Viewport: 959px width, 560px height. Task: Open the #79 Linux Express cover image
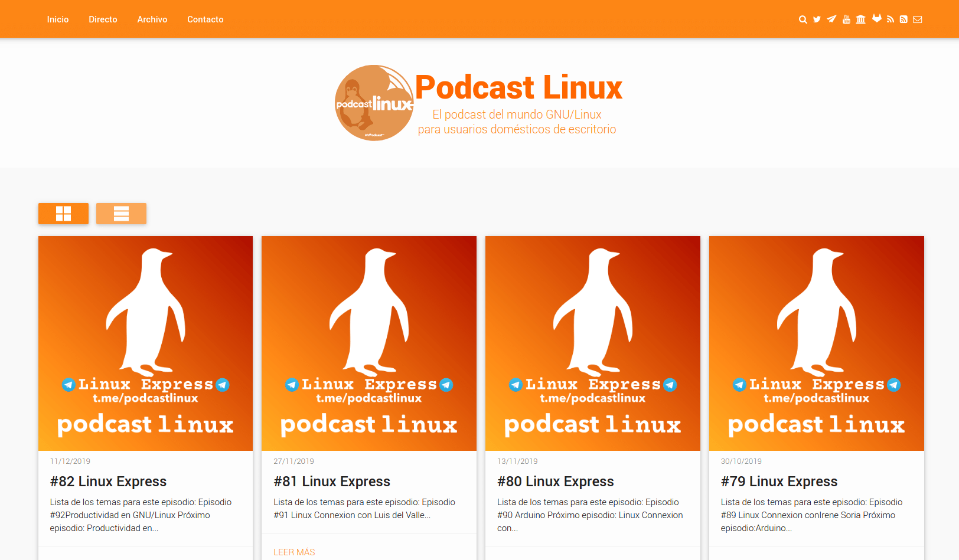(817, 343)
